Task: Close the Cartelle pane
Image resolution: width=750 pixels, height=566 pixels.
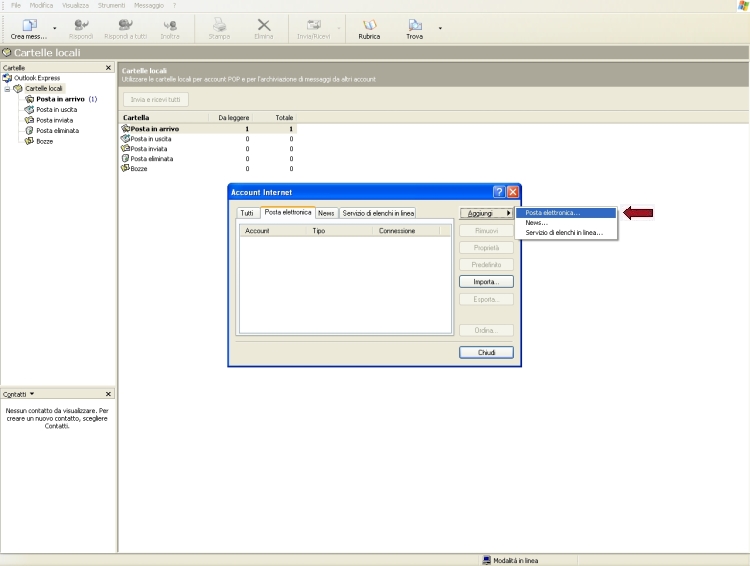Action: point(108,67)
